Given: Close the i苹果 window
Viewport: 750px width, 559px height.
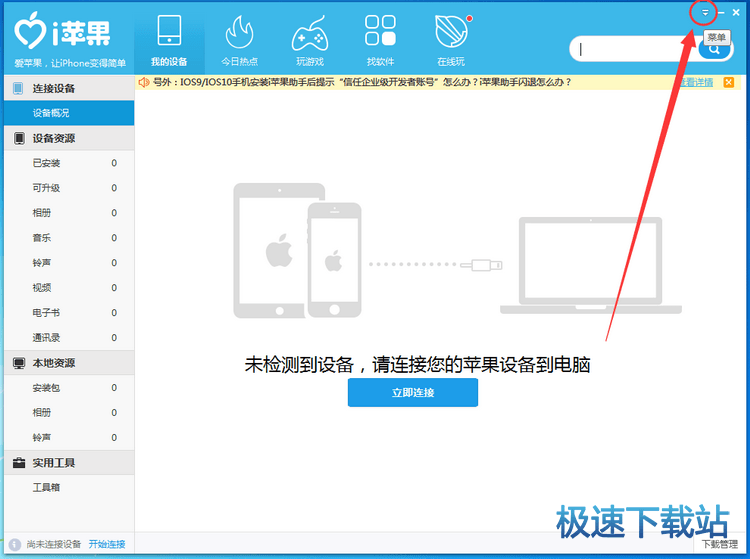Looking at the screenshot, I should [736, 12].
